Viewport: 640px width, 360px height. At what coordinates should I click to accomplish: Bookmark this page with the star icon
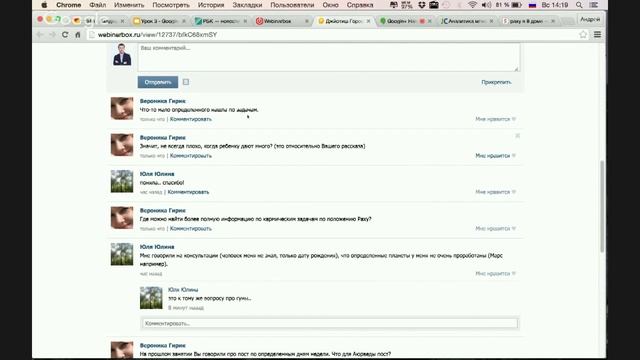pyautogui.click(x=583, y=35)
